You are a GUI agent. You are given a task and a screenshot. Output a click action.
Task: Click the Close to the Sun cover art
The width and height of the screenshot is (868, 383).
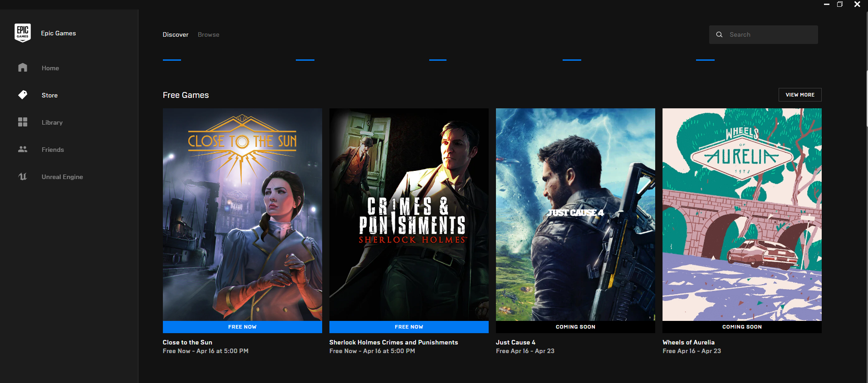pyautogui.click(x=242, y=214)
